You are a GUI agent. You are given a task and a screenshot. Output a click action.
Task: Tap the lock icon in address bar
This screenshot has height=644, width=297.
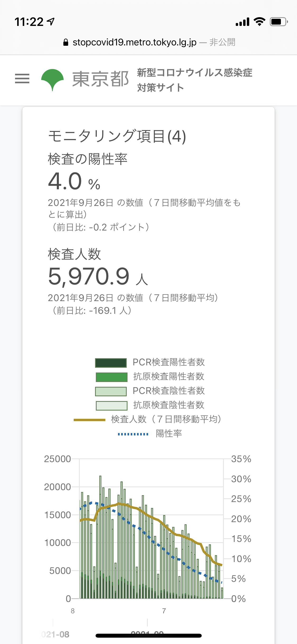[66, 42]
